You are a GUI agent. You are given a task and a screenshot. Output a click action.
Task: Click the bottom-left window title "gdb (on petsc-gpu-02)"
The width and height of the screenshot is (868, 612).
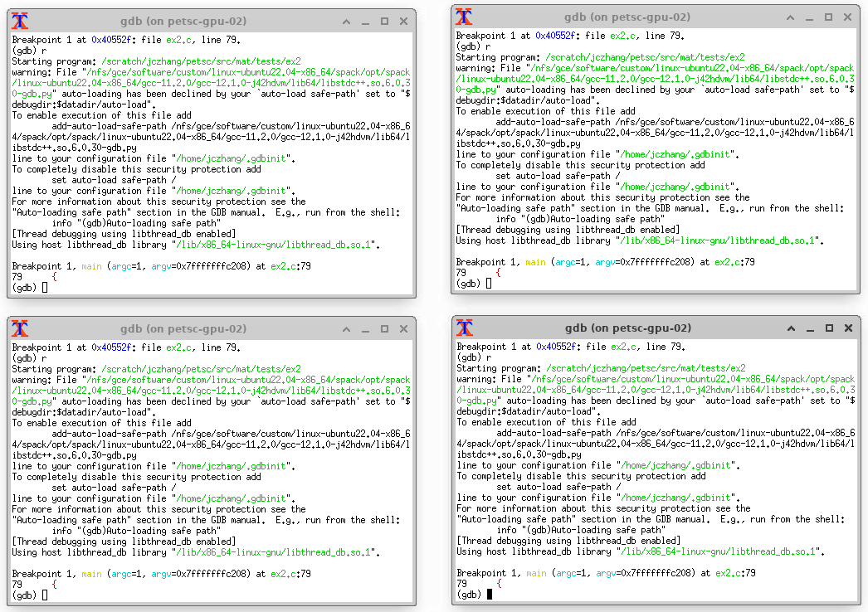coord(183,328)
